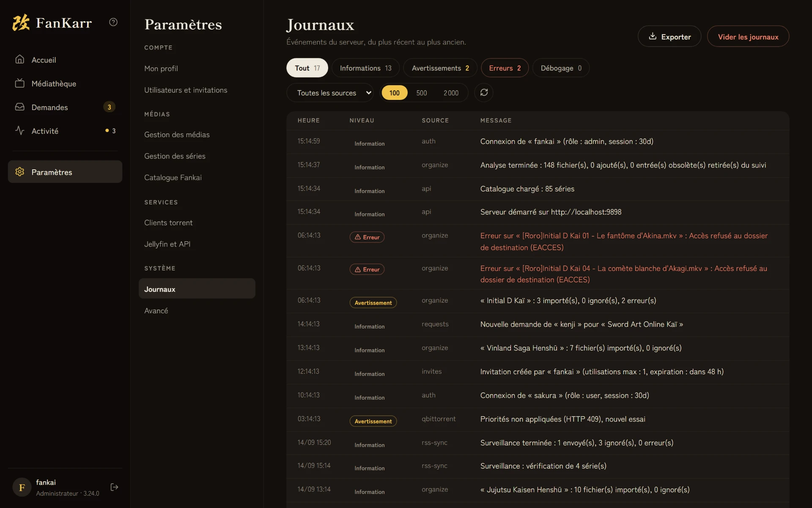Click the Erreur badge on Initial D Kai 04 row
The image size is (812, 508).
367,269
